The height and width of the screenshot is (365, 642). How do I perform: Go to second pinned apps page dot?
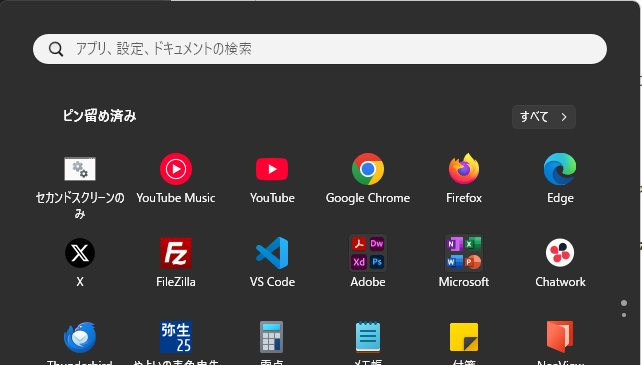624,315
